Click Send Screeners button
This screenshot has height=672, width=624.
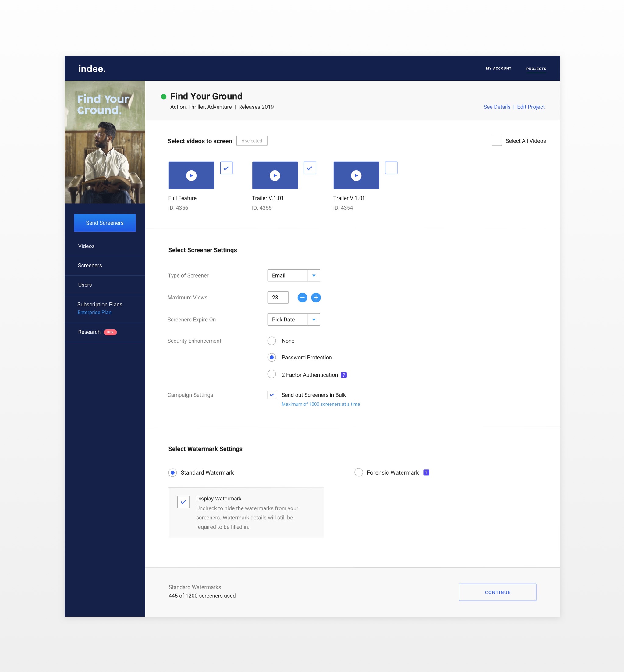[x=105, y=223]
